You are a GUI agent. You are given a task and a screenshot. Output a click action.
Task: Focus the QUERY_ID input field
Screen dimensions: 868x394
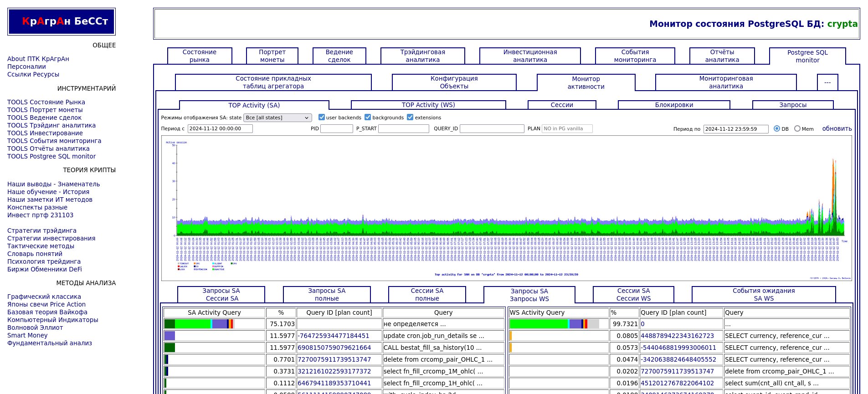click(492, 129)
